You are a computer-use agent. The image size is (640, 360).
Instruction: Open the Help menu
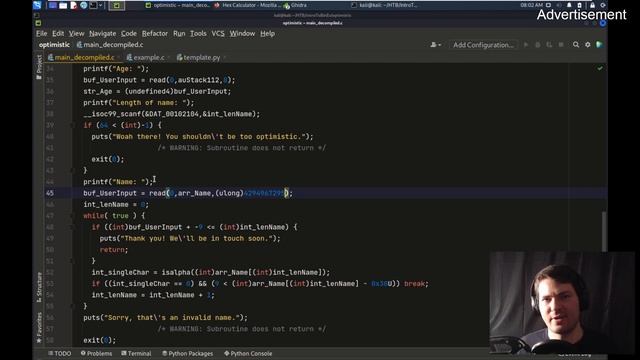tap(267, 33)
